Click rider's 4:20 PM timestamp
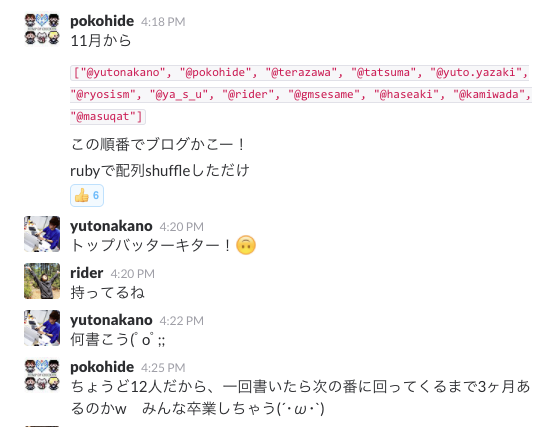Screen dimensions: 556x427 (133, 274)
